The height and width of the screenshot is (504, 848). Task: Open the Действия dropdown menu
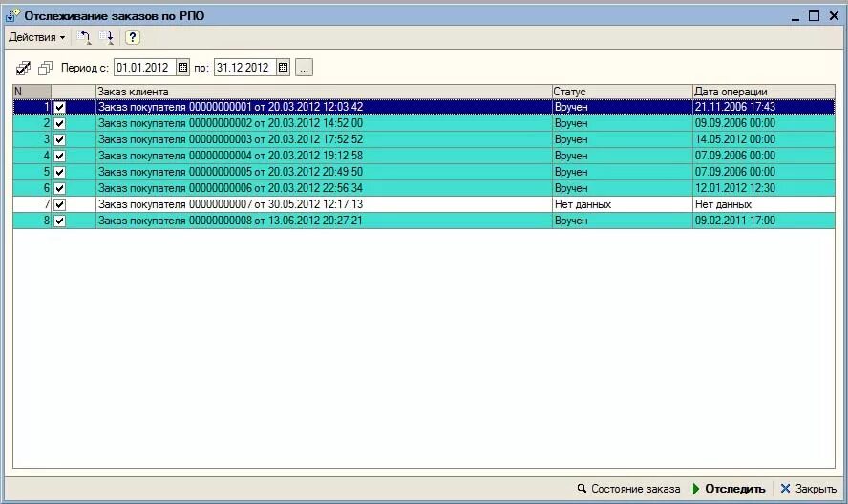37,37
